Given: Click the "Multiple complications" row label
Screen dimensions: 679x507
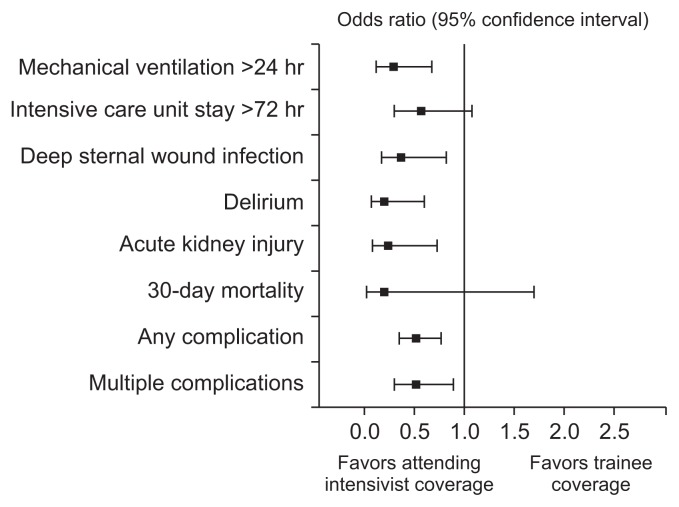Looking at the screenshot, I should [x=196, y=383].
